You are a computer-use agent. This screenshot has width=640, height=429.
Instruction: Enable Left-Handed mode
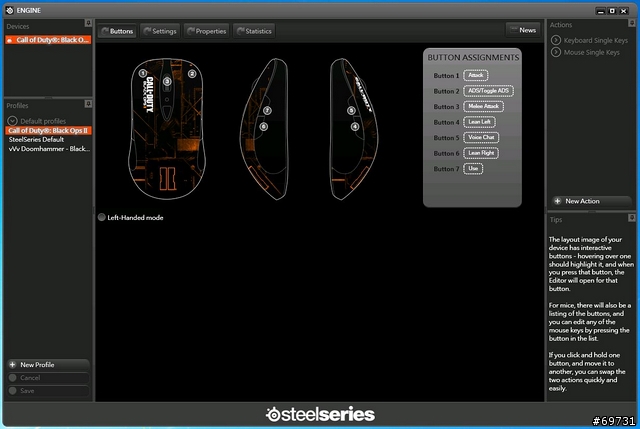[102, 217]
